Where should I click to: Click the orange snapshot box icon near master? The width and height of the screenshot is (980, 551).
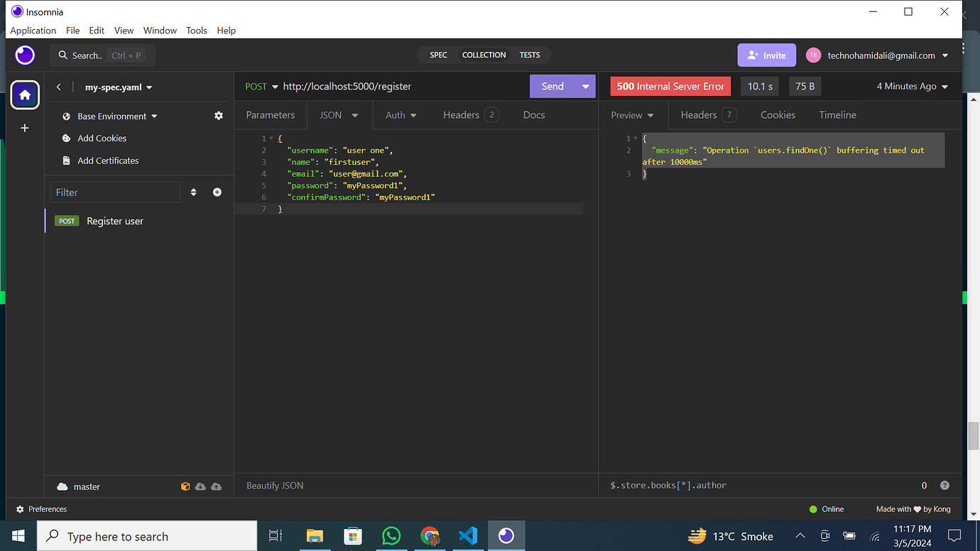click(x=185, y=486)
